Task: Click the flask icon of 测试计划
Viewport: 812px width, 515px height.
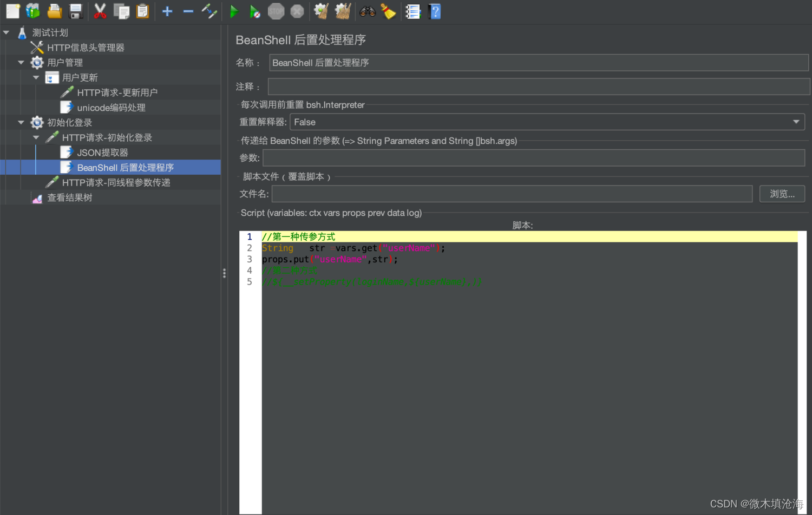Action: click(x=22, y=33)
